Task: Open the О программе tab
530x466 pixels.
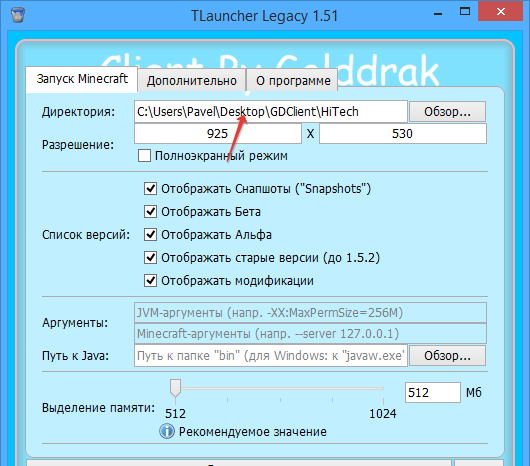Action: tap(293, 80)
